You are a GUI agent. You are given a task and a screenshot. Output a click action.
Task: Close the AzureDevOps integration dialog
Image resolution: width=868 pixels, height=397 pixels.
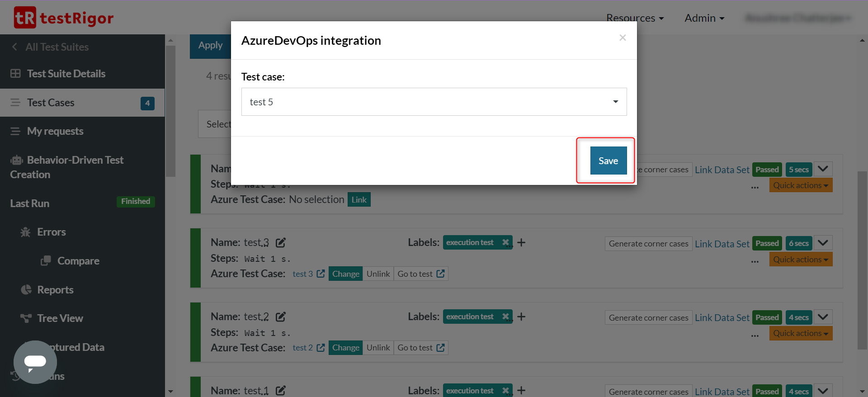623,38
